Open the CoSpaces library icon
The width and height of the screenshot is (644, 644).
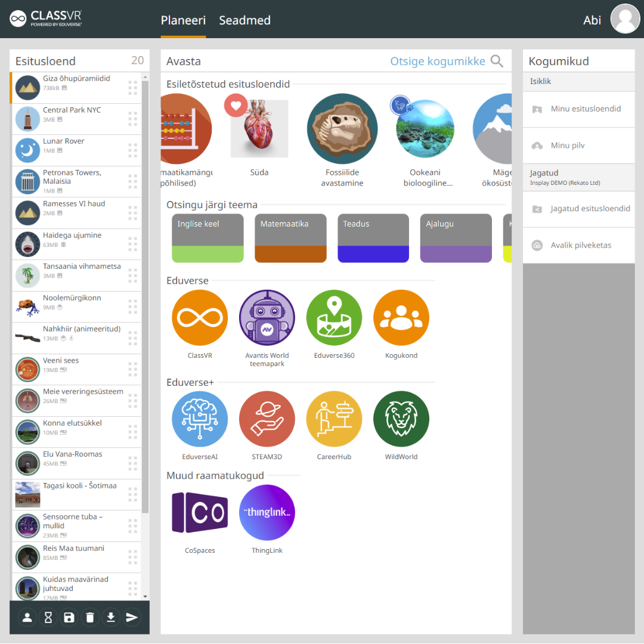point(199,512)
